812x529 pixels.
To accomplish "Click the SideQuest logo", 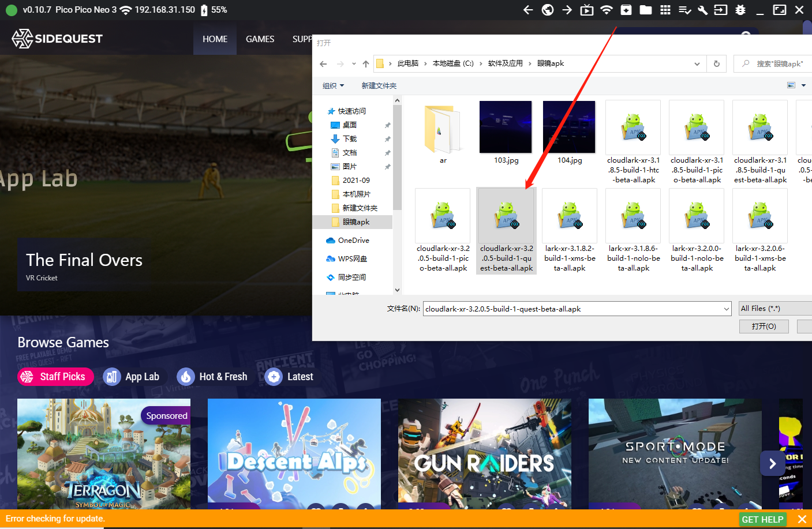I will 57,39.
